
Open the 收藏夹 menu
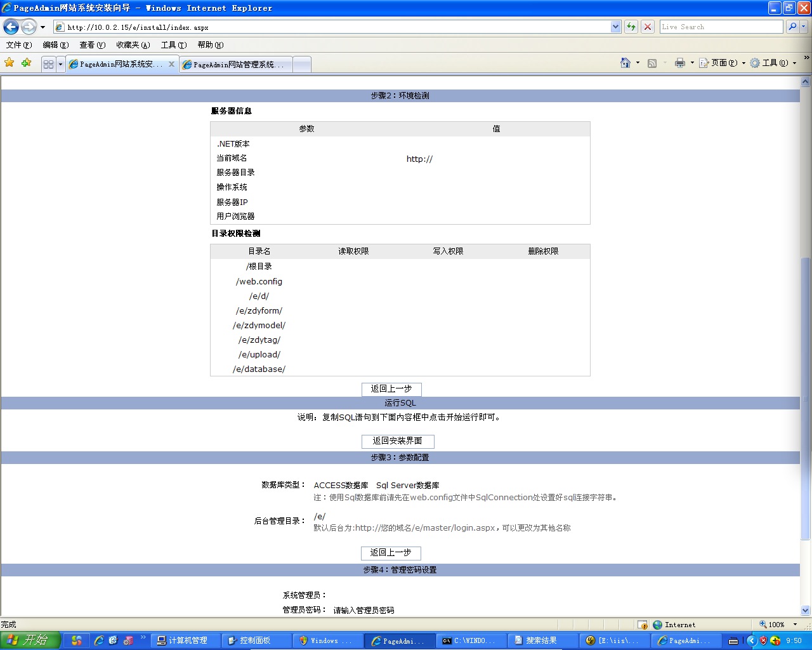(133, 45)
